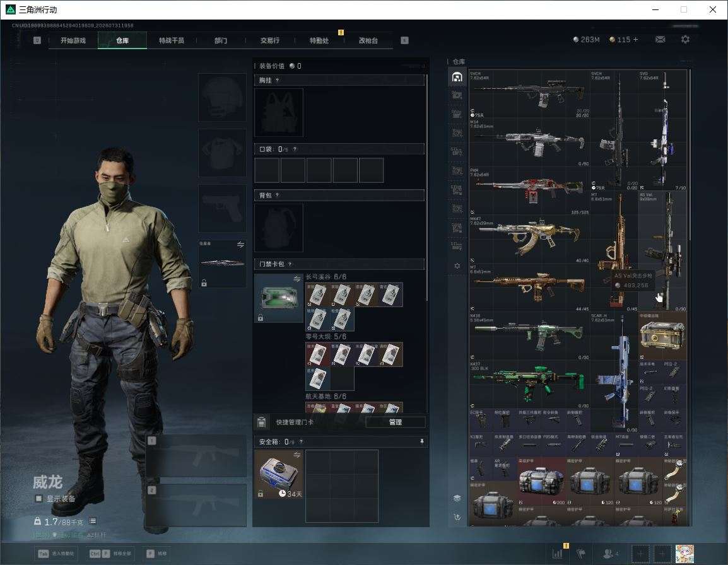Screen dimensions: 728x565
Task: Select the green K437 rifle
Action: coord(529,385)
